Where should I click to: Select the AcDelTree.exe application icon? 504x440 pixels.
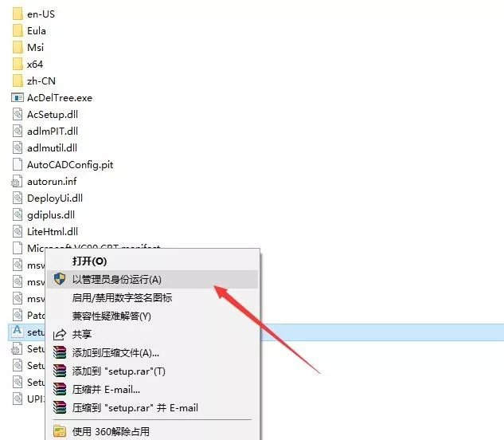click(18, 98)
